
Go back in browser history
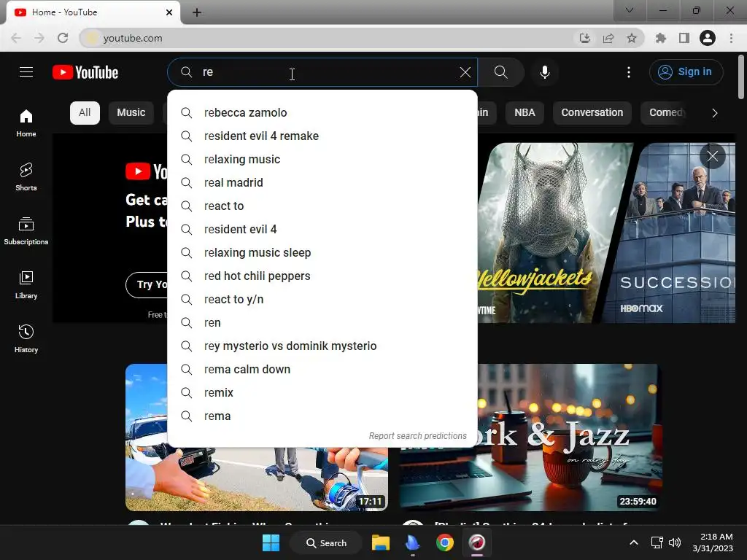point(16,38)
